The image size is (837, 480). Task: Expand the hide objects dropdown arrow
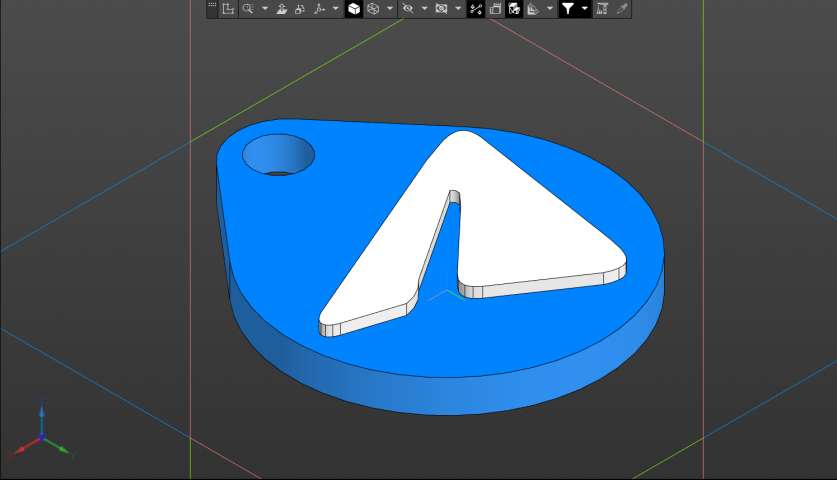point(424,9)
